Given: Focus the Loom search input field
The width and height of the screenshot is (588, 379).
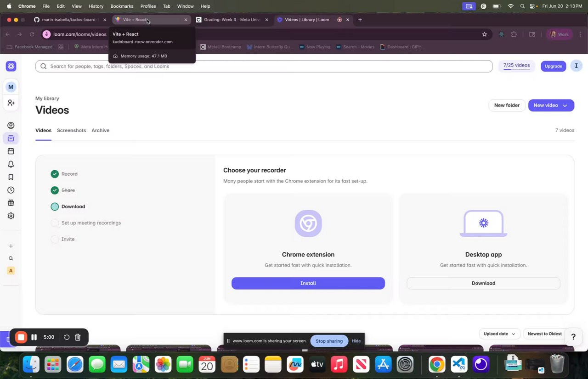Looking at the screenshot, I should pyautogui.click(x=264, y=66).
